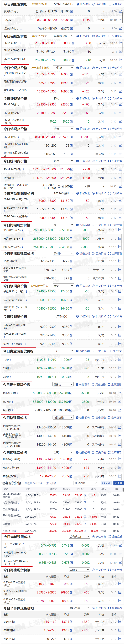Open trend chart icon for SMM 1#电解镍

coord(120,169)
